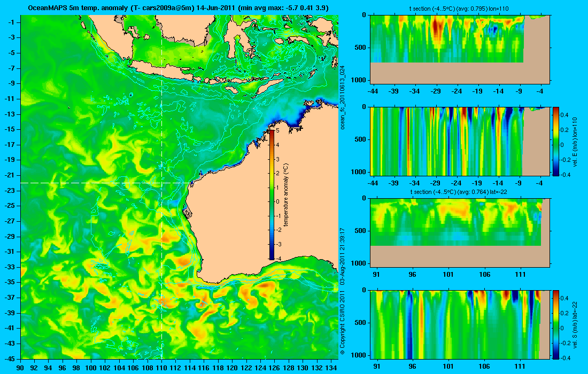Click the '-0.4' tick on the vel. S color bar
588x374 pixels.
click(564, 358)
